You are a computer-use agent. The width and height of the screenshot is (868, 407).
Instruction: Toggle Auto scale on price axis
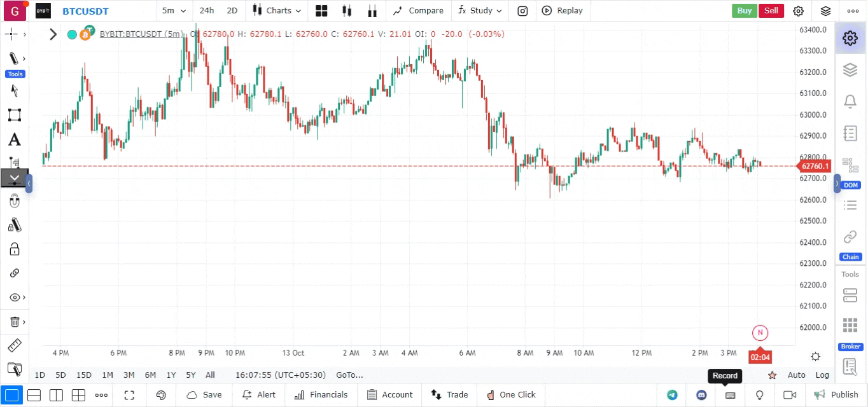tap(796, 375)
